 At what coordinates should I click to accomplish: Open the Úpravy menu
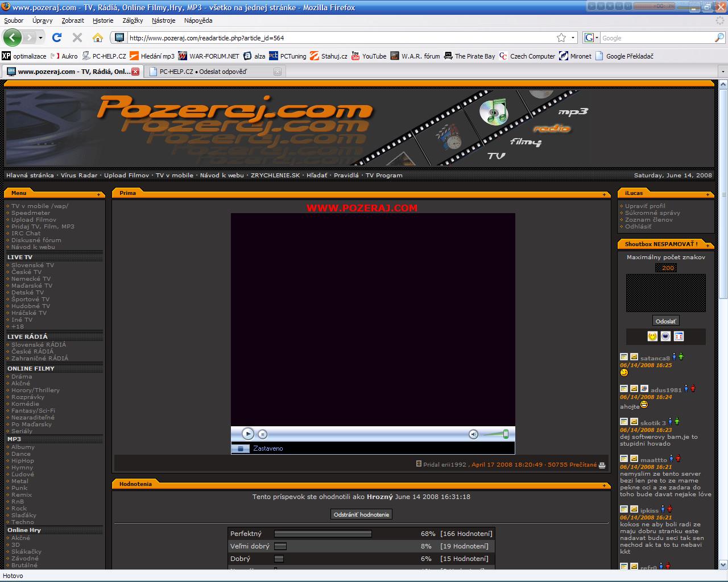[x=42, y=20]
